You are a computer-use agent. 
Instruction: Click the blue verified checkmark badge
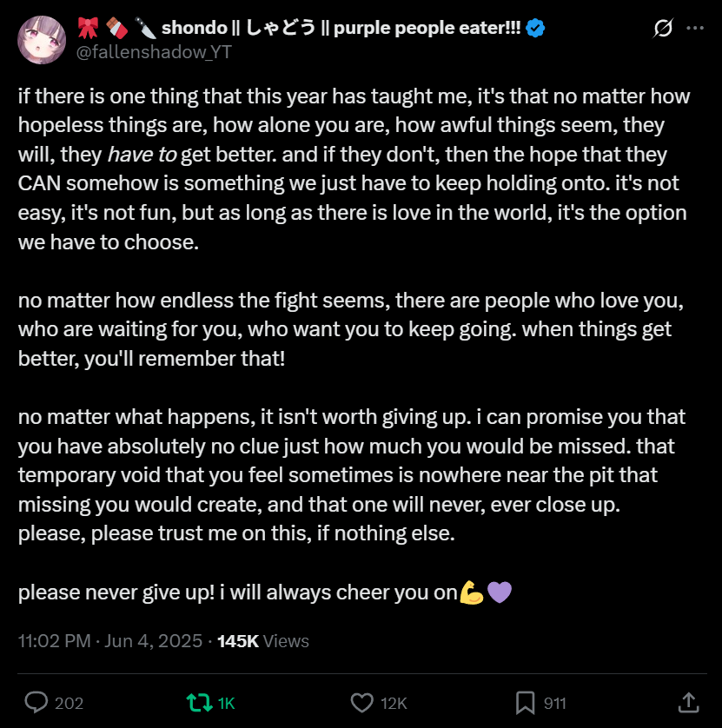coord(535,29)
